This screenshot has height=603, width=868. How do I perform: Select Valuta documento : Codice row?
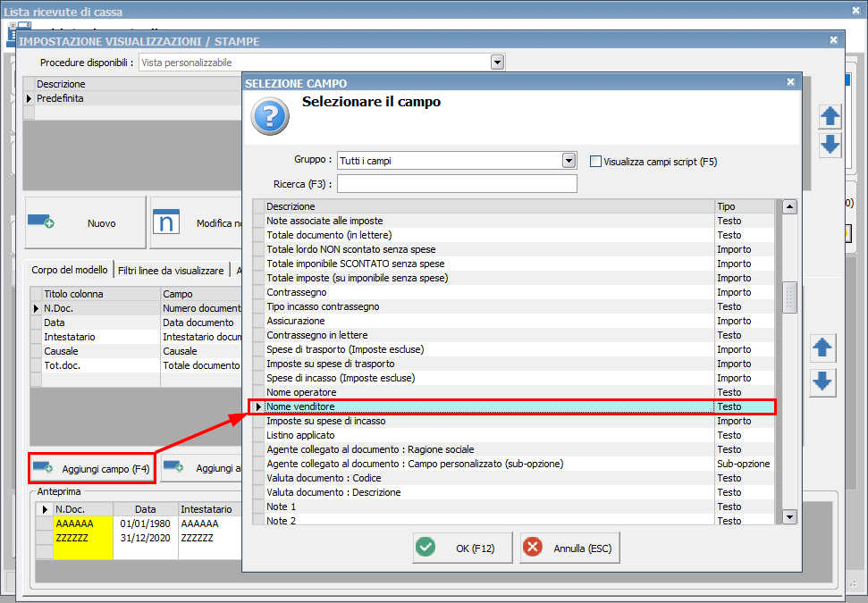513,478
